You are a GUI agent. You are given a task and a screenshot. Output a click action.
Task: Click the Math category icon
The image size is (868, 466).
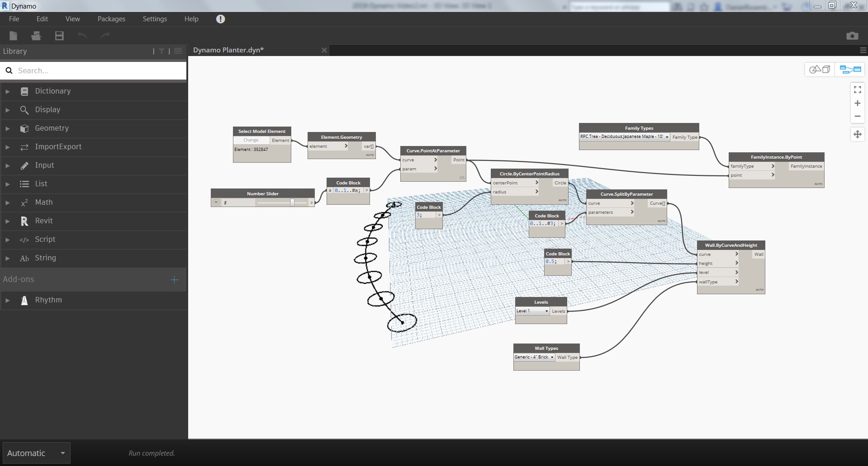(24, 202)
